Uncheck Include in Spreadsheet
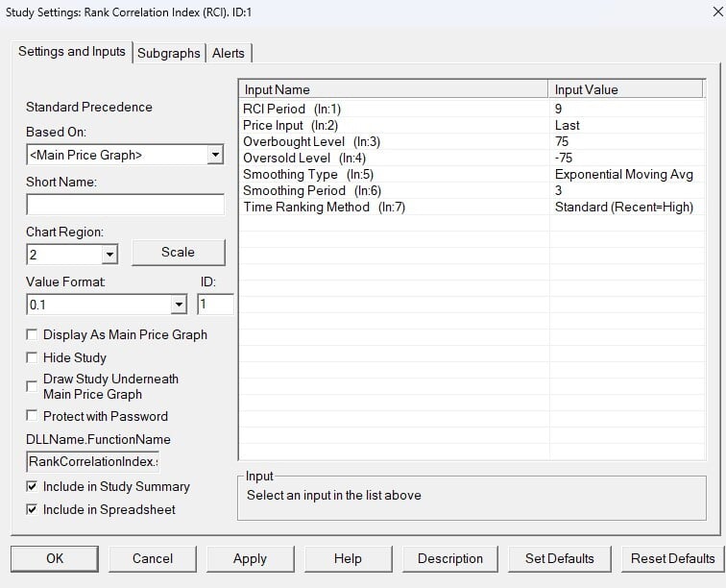The height and width of the screenshot is (588, 726). 32,509
